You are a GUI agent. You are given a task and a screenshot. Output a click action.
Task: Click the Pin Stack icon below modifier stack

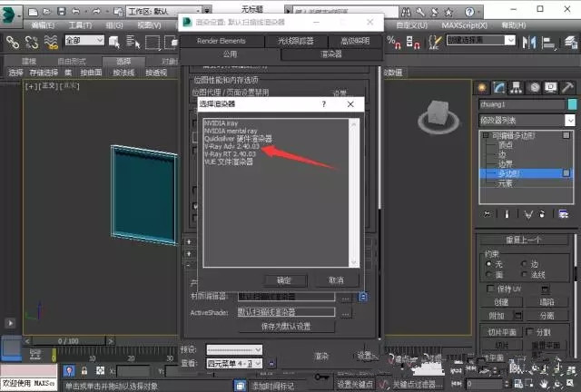pyautogui.click(x=487, y=214)
